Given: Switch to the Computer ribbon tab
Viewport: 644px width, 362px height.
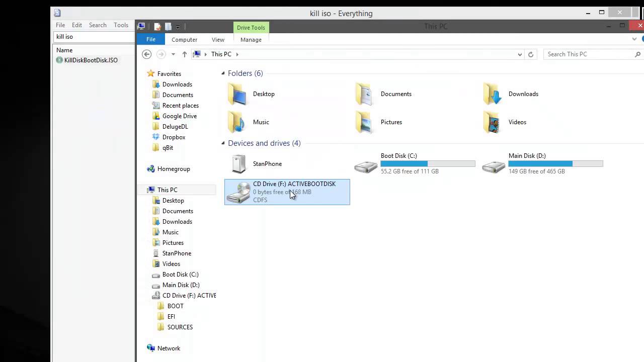Looking at the screenshot, I should [x=184, y=40].
